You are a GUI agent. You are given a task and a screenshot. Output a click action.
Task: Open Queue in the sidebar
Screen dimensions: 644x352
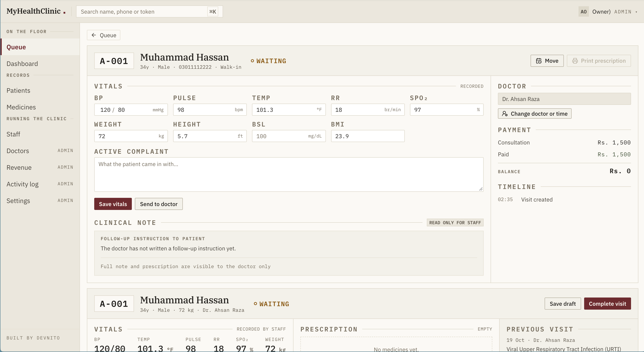point(40,47)
